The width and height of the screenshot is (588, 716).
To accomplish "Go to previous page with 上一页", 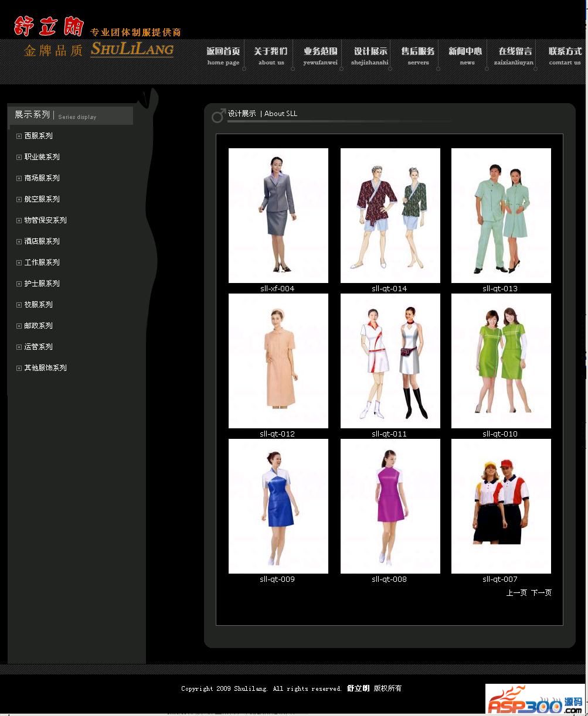I will (x=516, y=593).
